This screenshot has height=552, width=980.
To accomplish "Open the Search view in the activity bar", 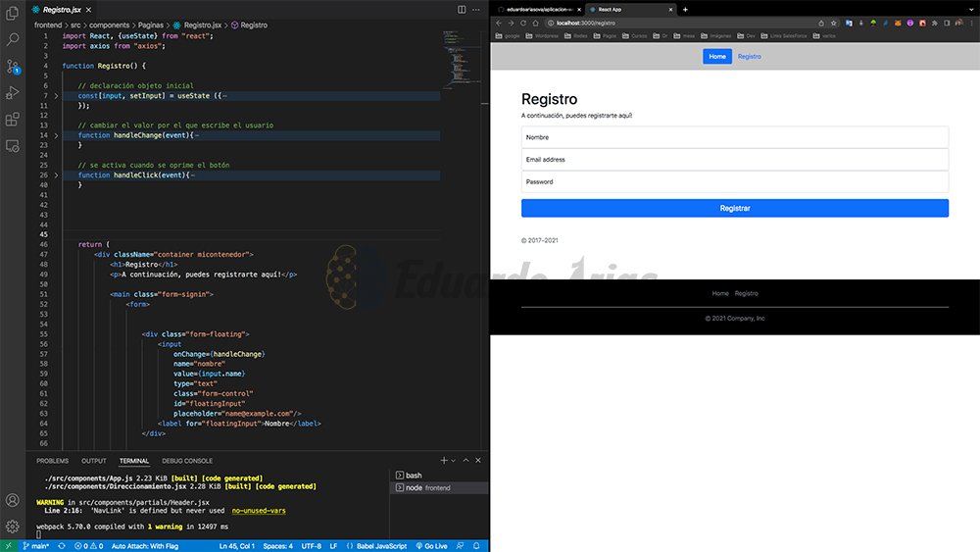I will tap(12, 39).
